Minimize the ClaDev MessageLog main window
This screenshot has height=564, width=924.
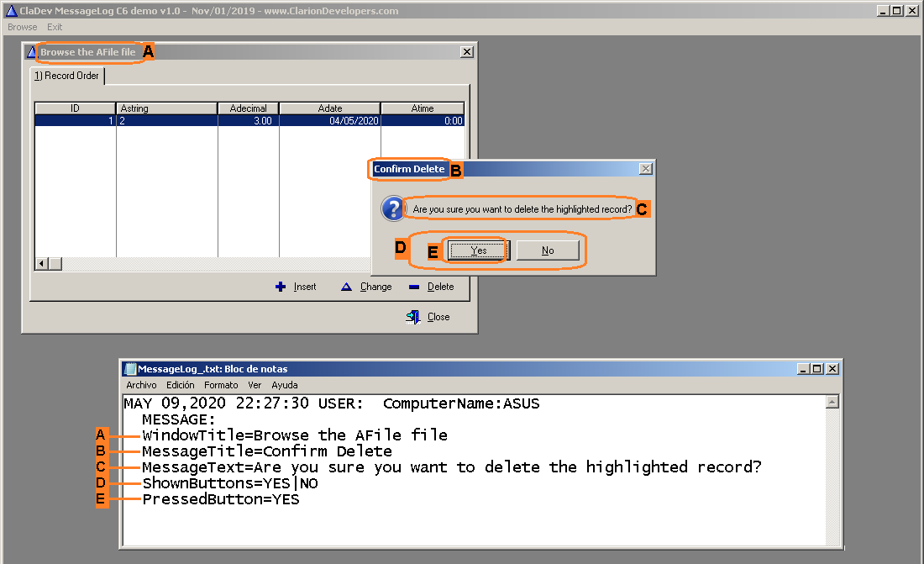[883, 11]
